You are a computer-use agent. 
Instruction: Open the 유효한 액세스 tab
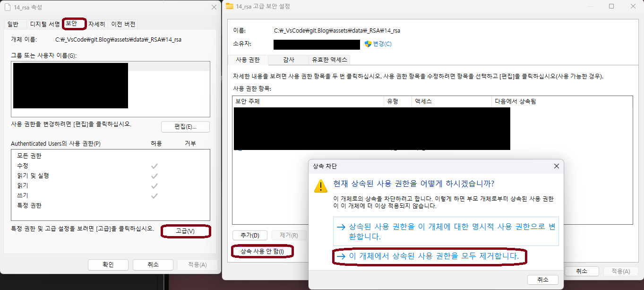(x=329, y=60)
